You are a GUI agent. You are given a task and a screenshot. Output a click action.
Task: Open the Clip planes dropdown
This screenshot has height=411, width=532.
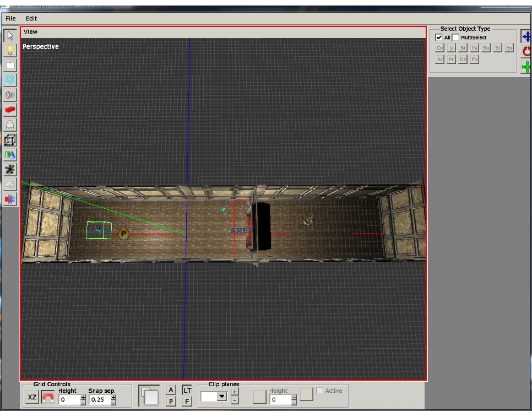(222, 397)
